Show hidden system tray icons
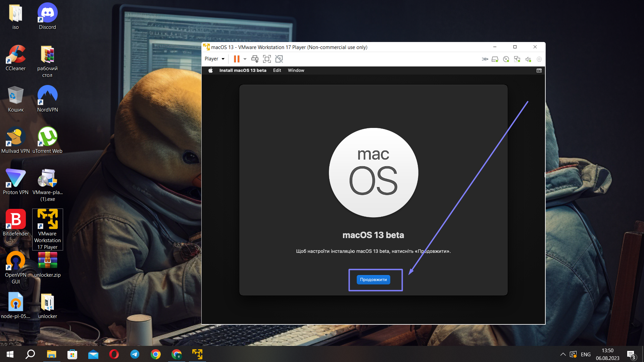This screenshot has height=362, width=644. 563,354
